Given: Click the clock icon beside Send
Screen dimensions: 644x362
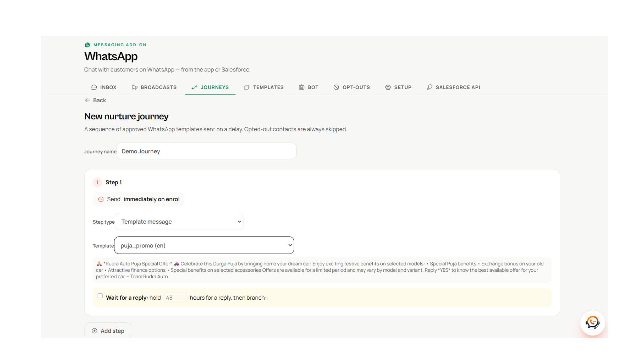Looking at the screenshot, I should 101,199.
